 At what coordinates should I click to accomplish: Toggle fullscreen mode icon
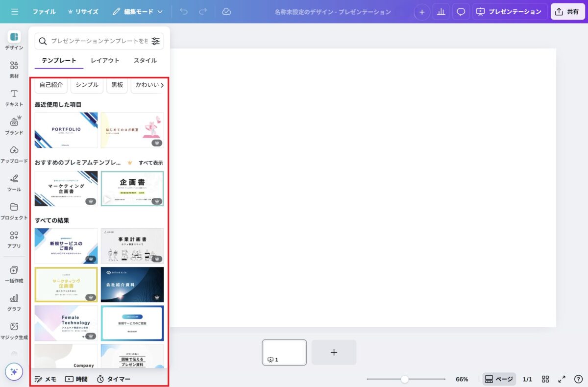click(x=562, y=379)
